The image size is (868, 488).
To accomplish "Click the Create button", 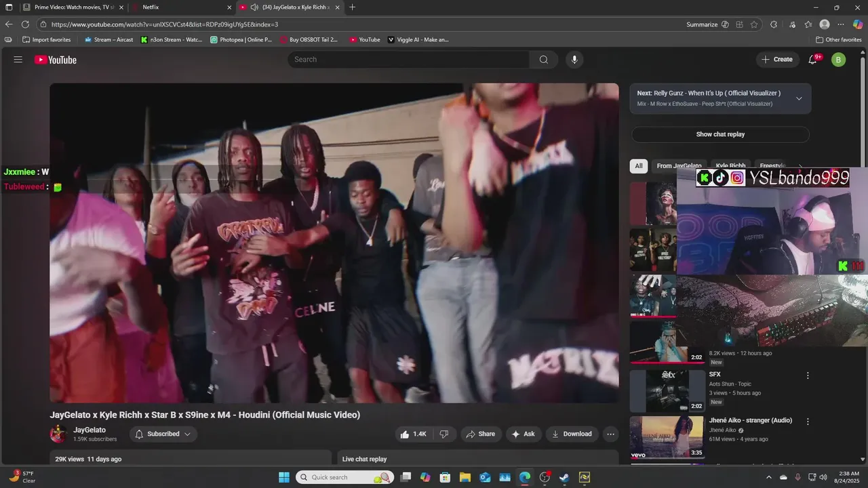I will 777,60.
